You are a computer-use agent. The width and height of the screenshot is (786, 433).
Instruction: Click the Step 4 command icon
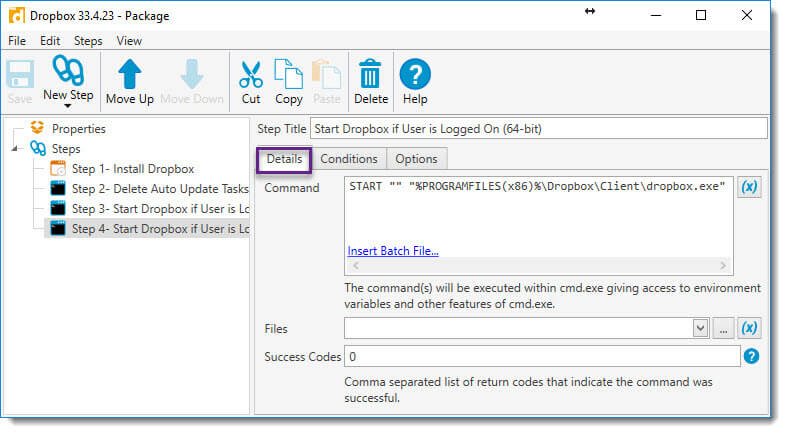point(58,229)
